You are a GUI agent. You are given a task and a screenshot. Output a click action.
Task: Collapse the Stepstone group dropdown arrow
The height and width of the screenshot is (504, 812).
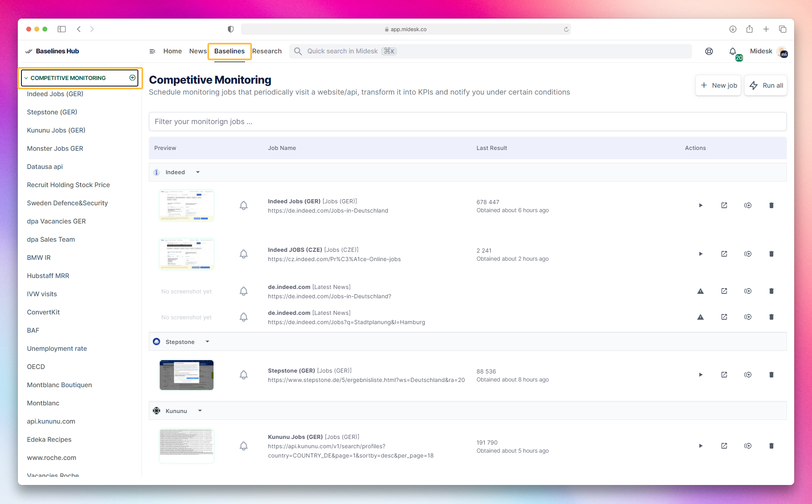point(207,342)
